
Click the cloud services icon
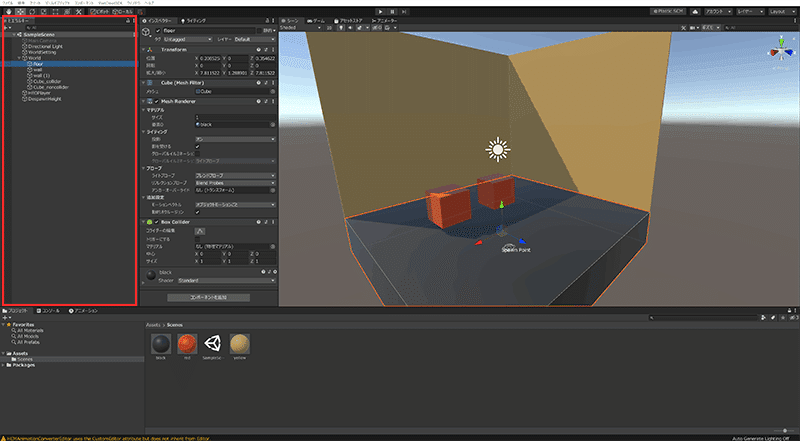(695, 11)
